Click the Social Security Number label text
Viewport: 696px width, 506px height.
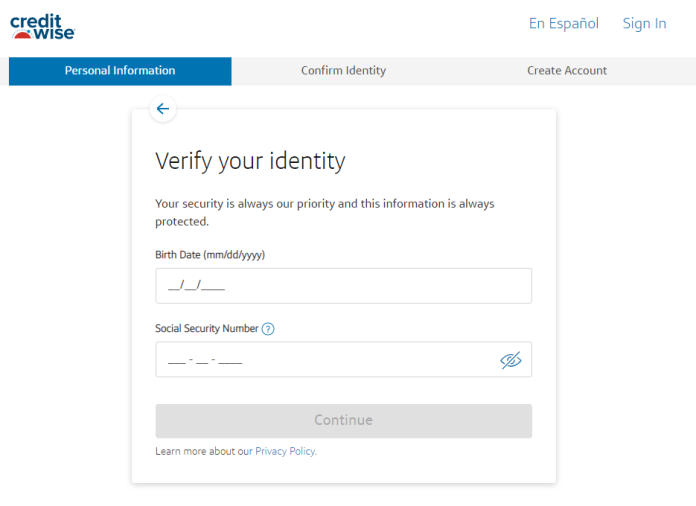tap(207, 329)
